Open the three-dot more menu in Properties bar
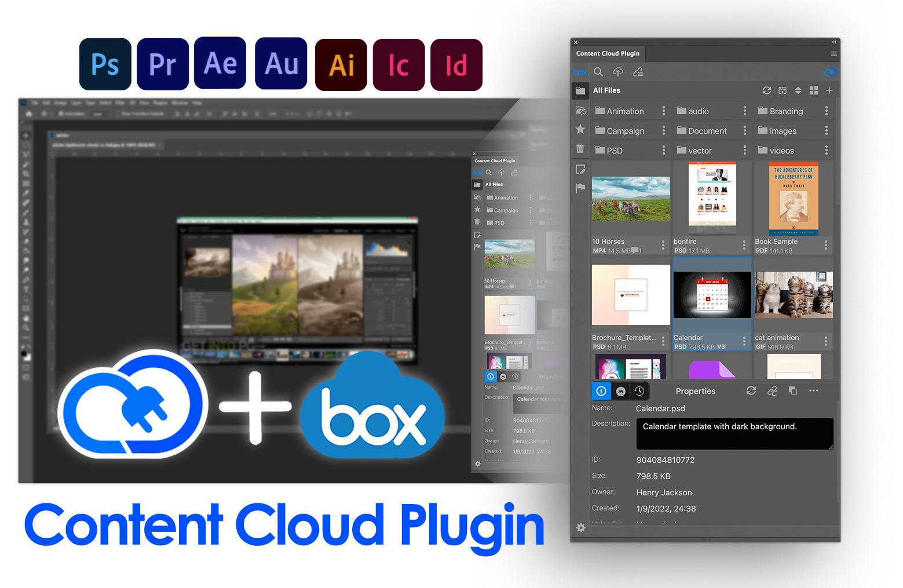 click(x=814, y=390)
